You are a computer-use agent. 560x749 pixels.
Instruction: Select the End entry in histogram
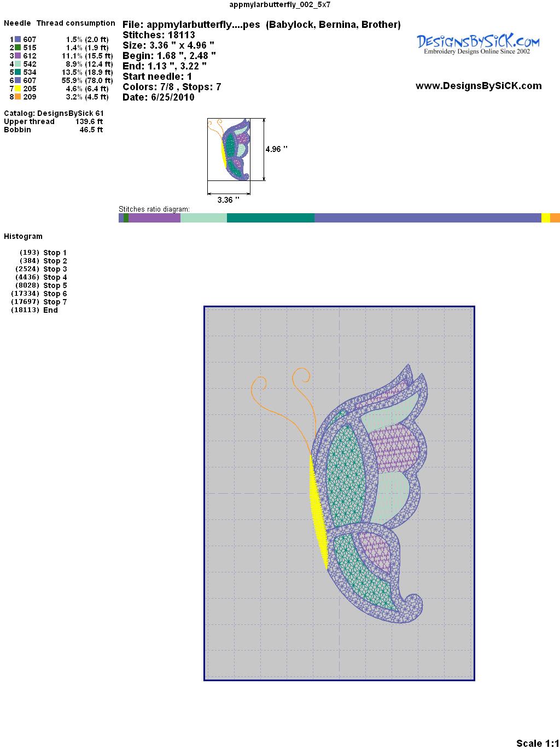click(x=50, y=310)
